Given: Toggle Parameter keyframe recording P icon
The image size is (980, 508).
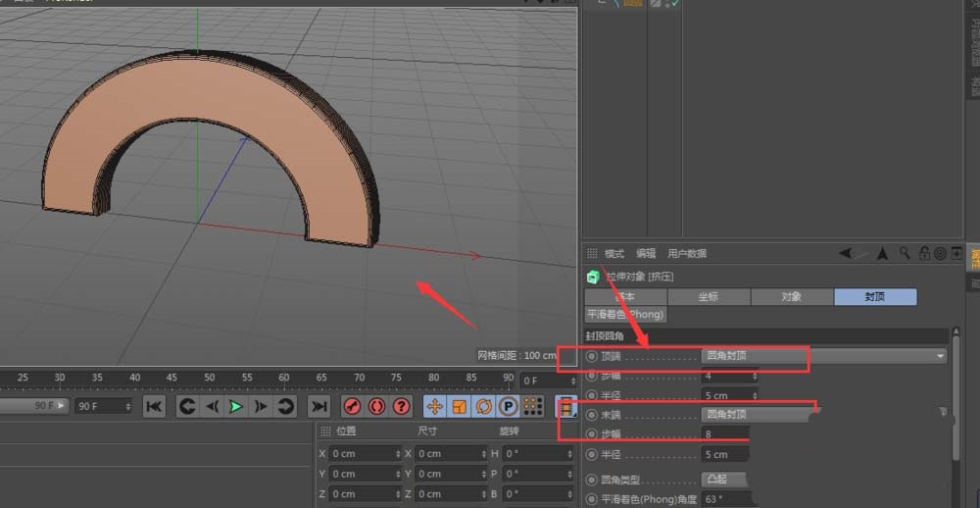Looking at the screenshot, I should [x=508, y=406].
